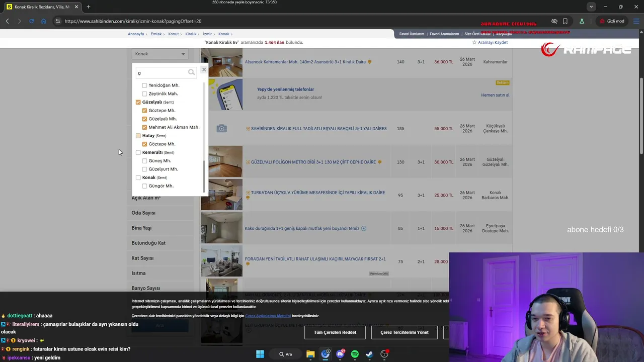The width and height of the screenshot is (644, 362).
Task: Click the star icon beside Aramayı Kaydet
Action: pyautogui.click(x=474, y=43)
